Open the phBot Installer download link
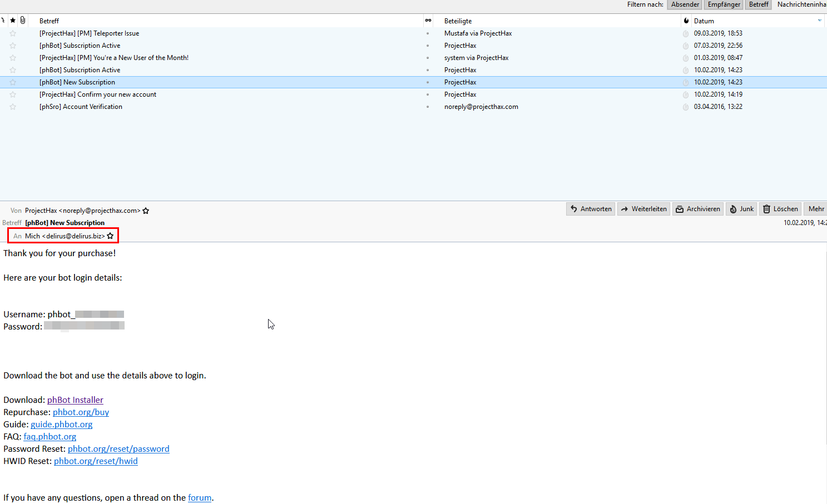 tap(75, 400)
